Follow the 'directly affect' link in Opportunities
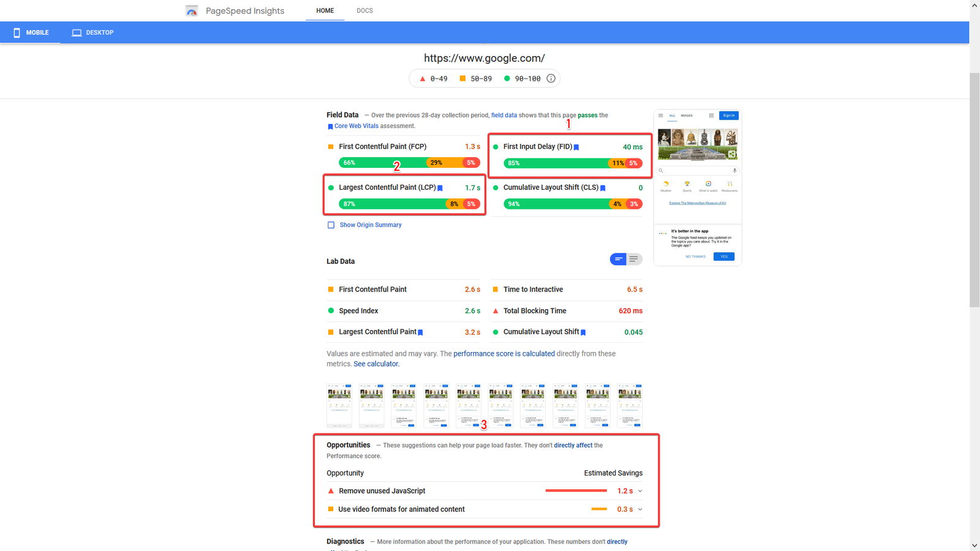This screenshot has width=980, height=551. (x=573, y=446)
